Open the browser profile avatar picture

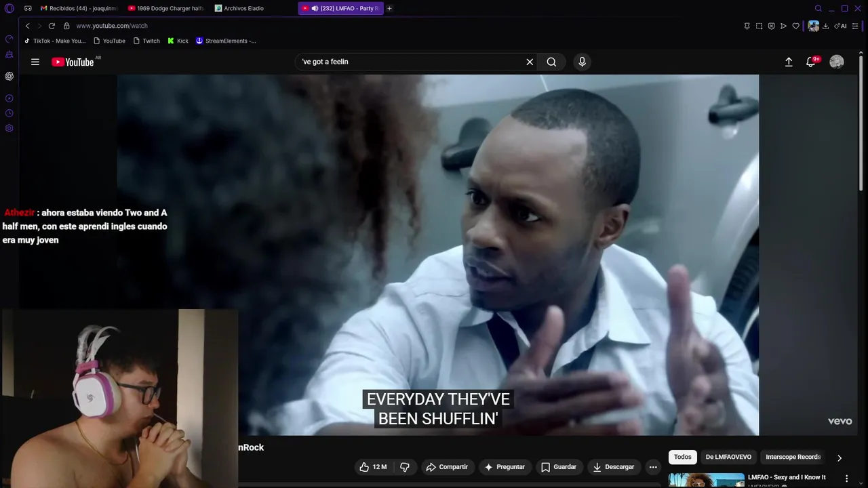813,26
